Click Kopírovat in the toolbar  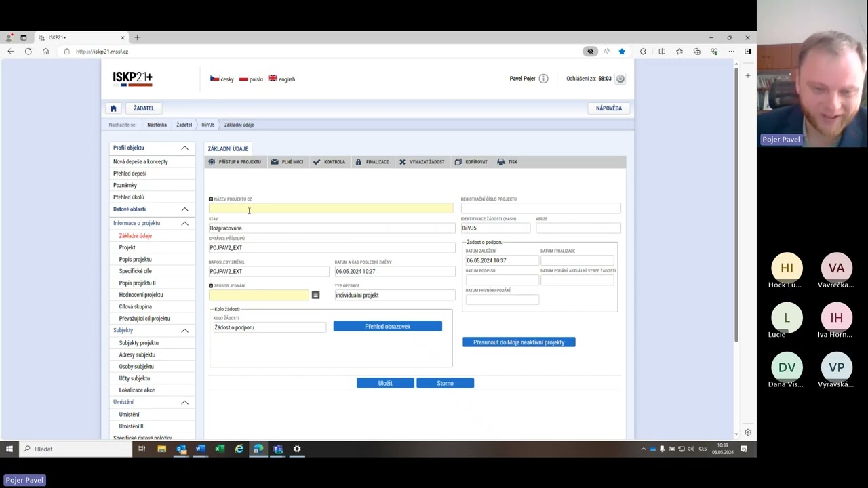[x=471, y=162]
